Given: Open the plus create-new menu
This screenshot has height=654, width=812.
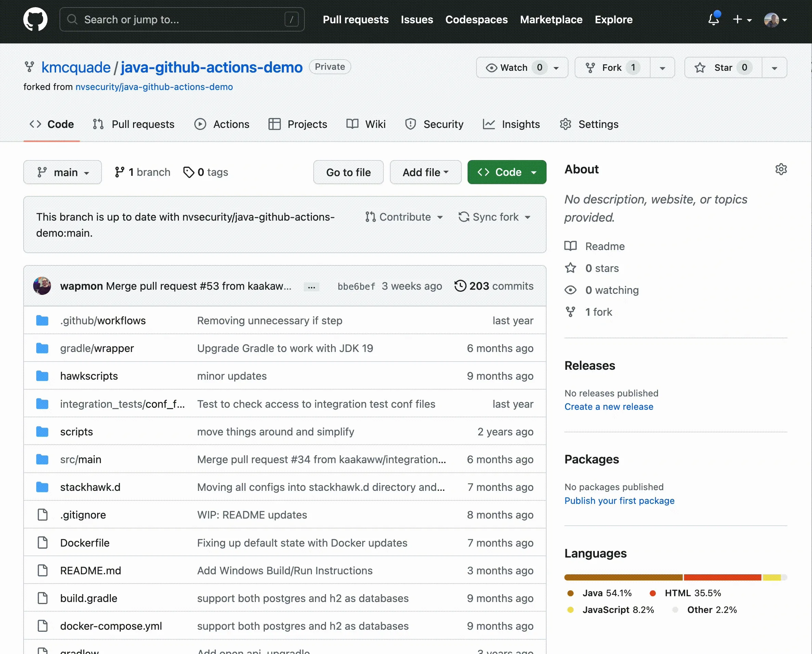Looking at the screenshot, I should (x=742, y=19).
